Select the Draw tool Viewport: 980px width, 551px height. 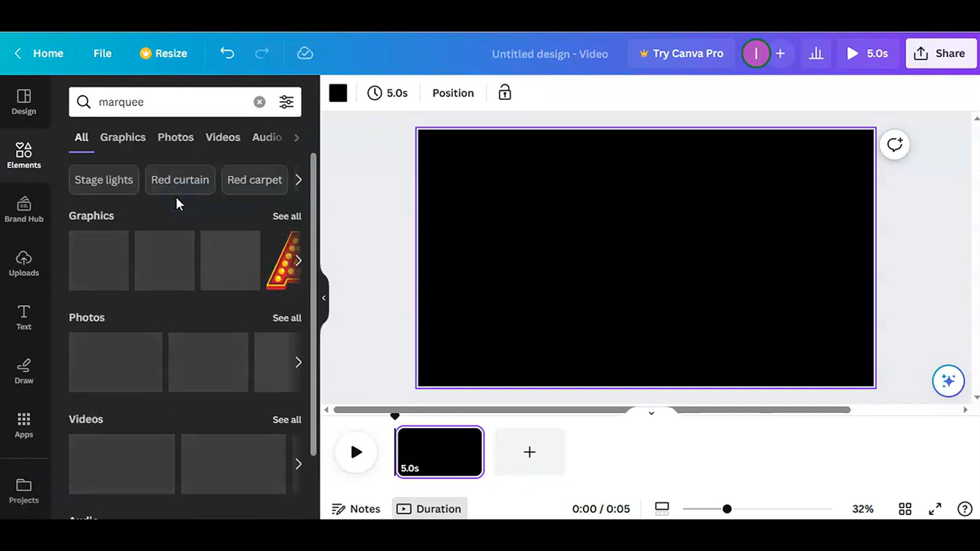tap(24, 371)
